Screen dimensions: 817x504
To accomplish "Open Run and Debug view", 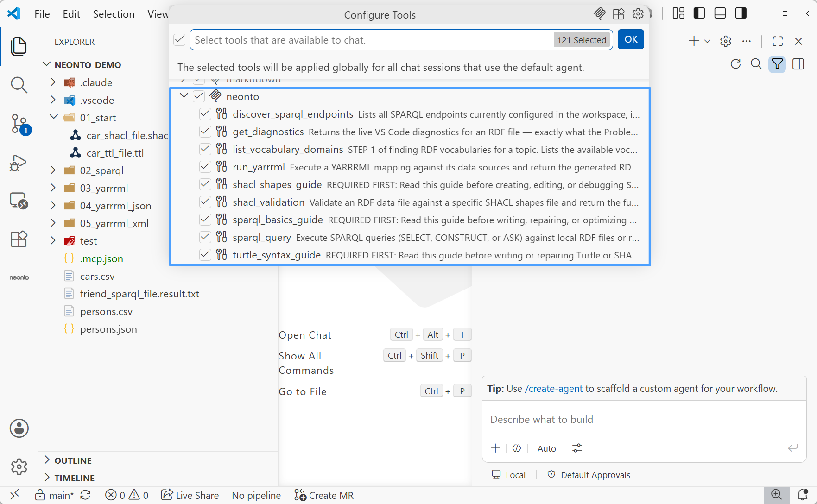I will click(19, 163).
